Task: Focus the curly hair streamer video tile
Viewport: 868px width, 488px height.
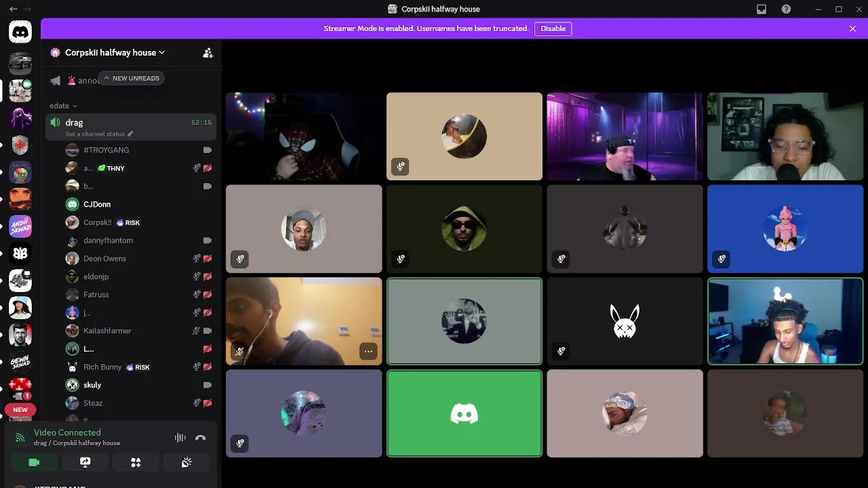Action: 785,321
